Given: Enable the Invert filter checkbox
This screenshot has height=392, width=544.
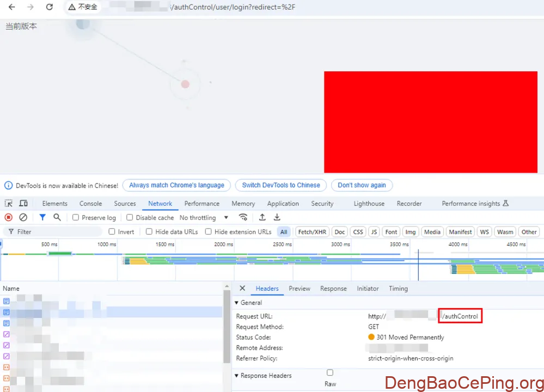Looking at the screenshot, I should (x=112, y=232).
